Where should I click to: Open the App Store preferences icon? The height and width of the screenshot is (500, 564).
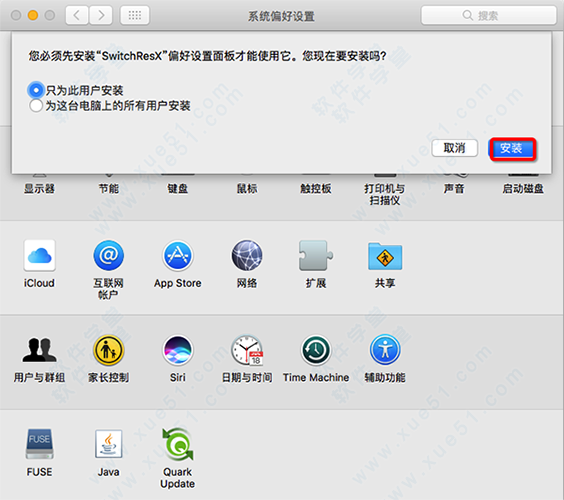pyautogui.click(x=178, y=255)
